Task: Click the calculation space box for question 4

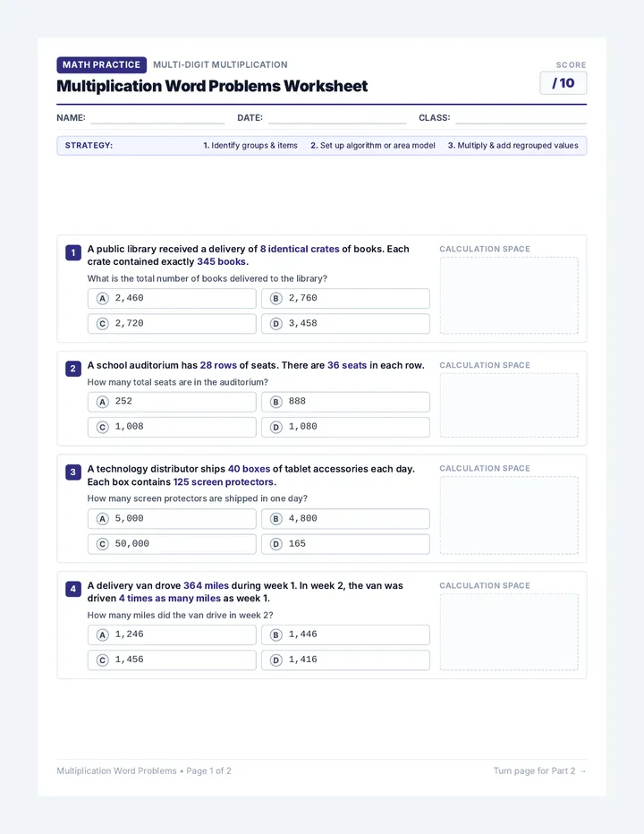Action: tap(509, 632)
